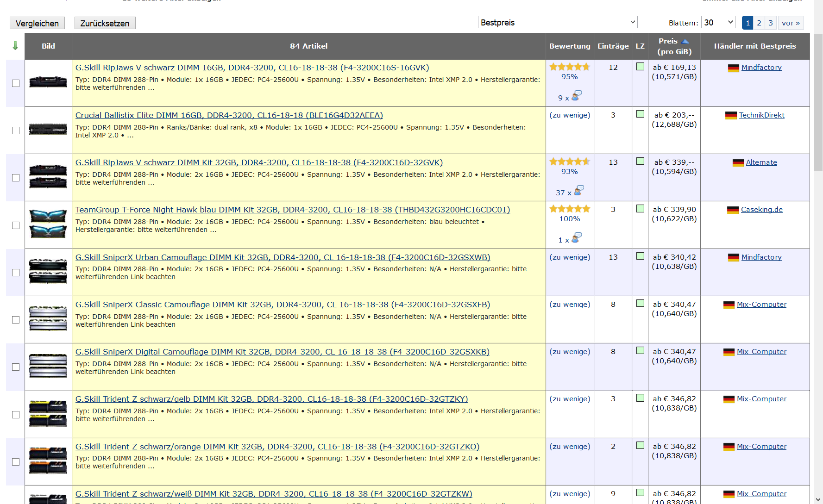The width and height of the screenshot is (823, 504).
Task: Open G.Skill SniperX Urban Camouflage thumbnail image
Action: coord(48,272)
